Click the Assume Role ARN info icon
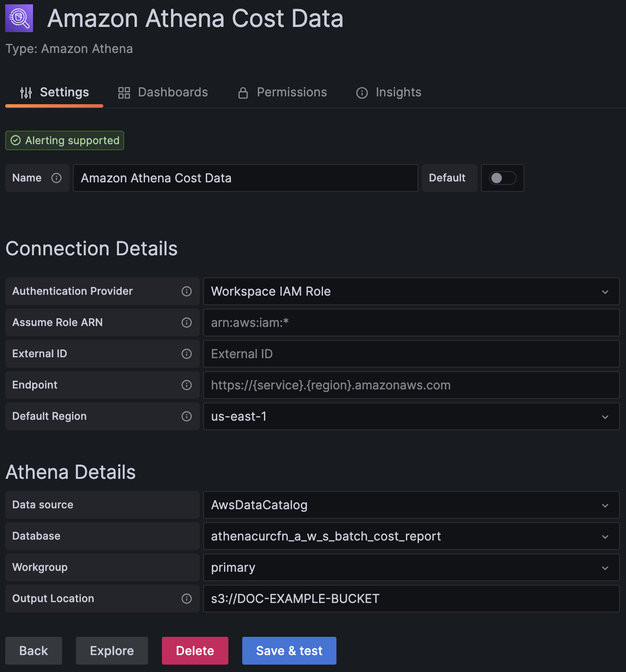Image resolution: width=626 pixels, height=672 pixels. (x=187, y=323)
